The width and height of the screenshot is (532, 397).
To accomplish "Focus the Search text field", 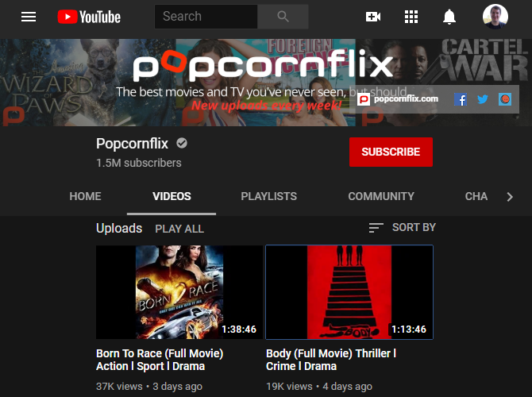I will [206, 17].
